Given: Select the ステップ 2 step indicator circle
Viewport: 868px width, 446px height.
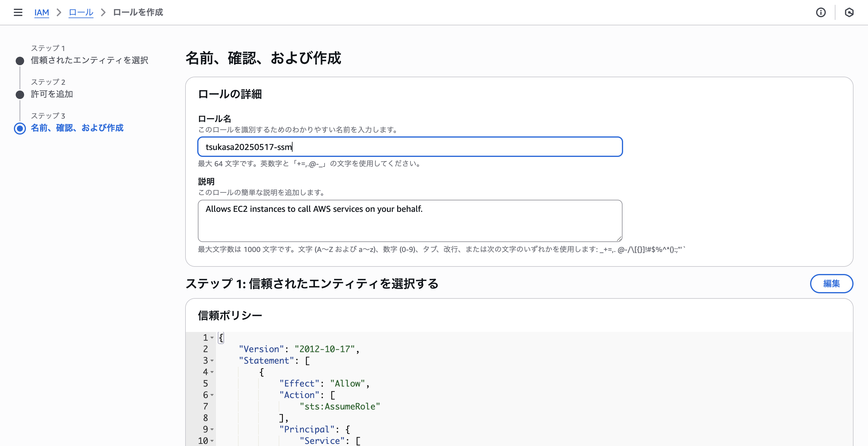Looking at the screenshot, I should [x=20, y=95].
